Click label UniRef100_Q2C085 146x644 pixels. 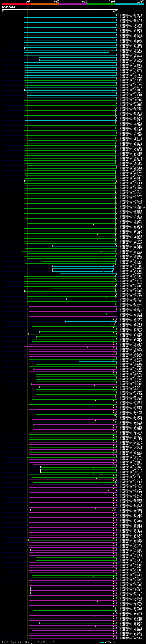(x=131, y=612)
